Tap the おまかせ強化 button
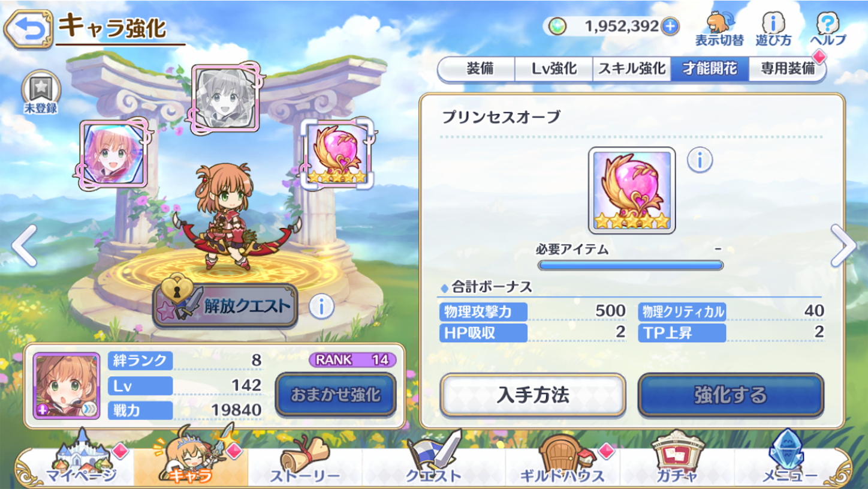 click(336, 395)
